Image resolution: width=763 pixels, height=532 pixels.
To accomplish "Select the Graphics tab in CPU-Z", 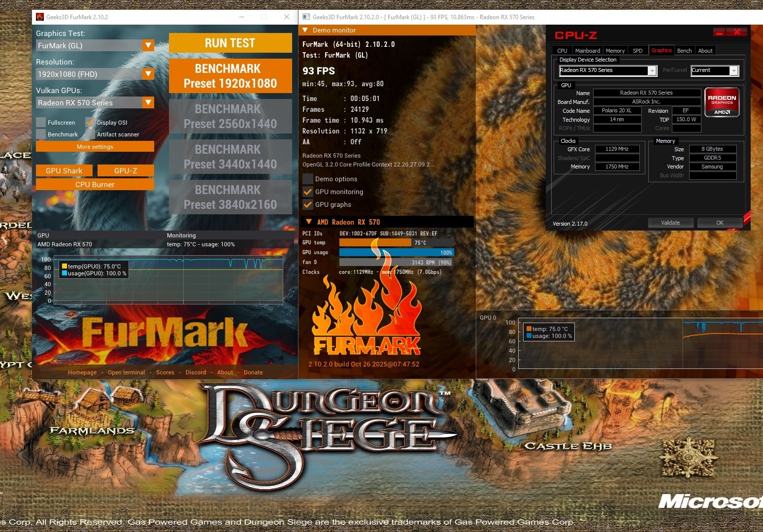I will 662,50.
